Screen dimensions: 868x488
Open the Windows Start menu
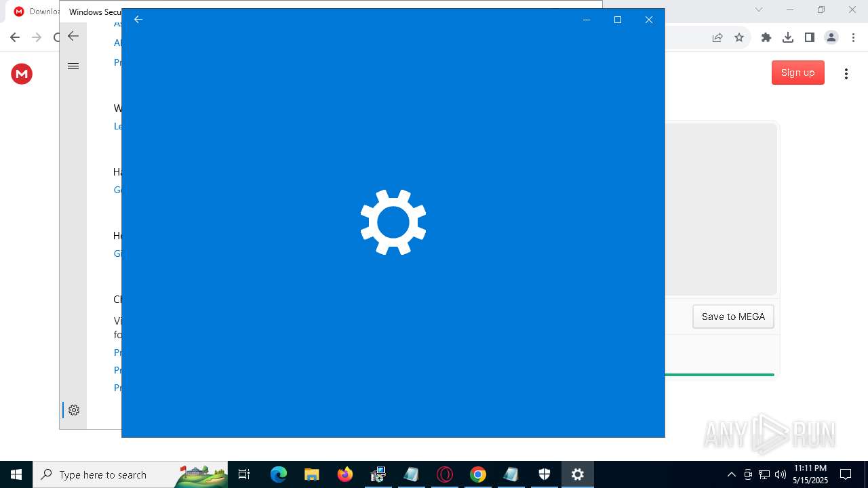point(16,474)
